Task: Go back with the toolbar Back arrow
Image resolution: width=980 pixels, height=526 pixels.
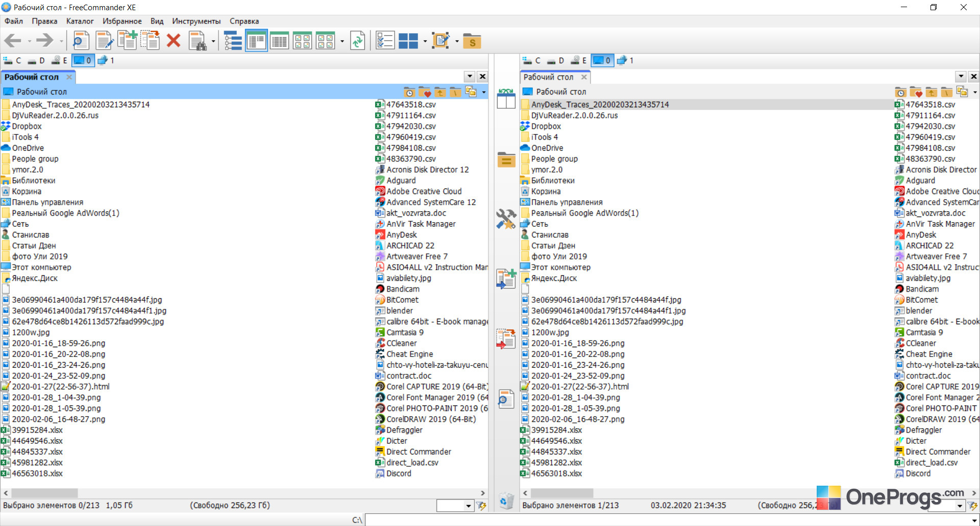Action: coord(13,41)
